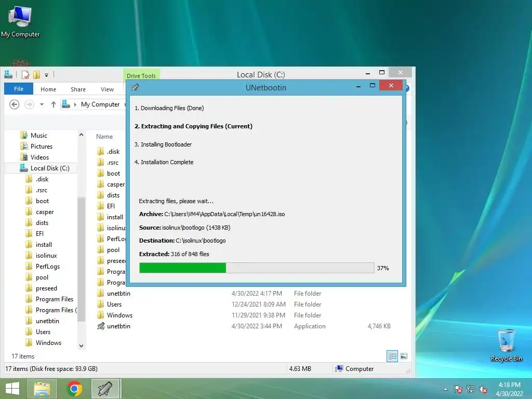Switch to the Share ribbon tab
Viewport: 532px width, 399px height.
(x=78, y=89)
